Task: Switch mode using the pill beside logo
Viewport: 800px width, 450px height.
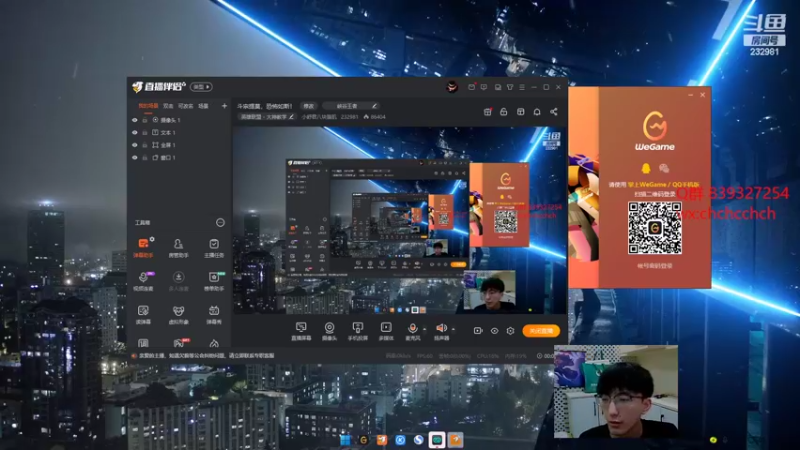Action: click(x=202, y=87)
